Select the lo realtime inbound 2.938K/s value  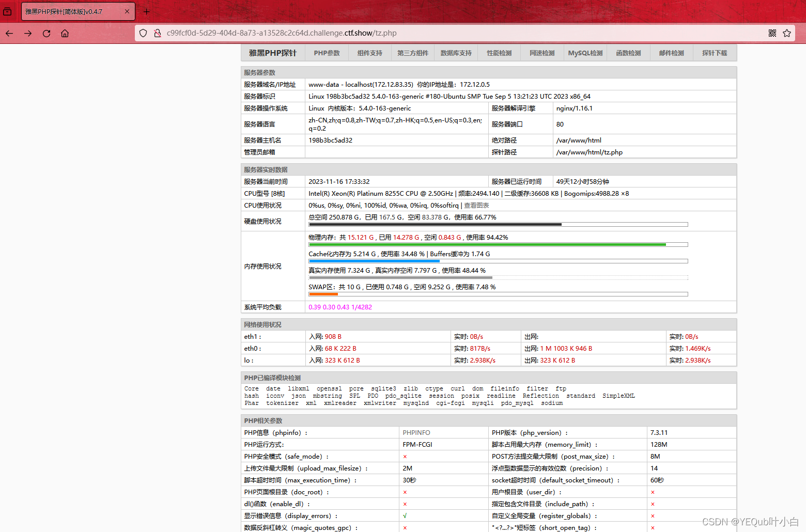point(483,361)
